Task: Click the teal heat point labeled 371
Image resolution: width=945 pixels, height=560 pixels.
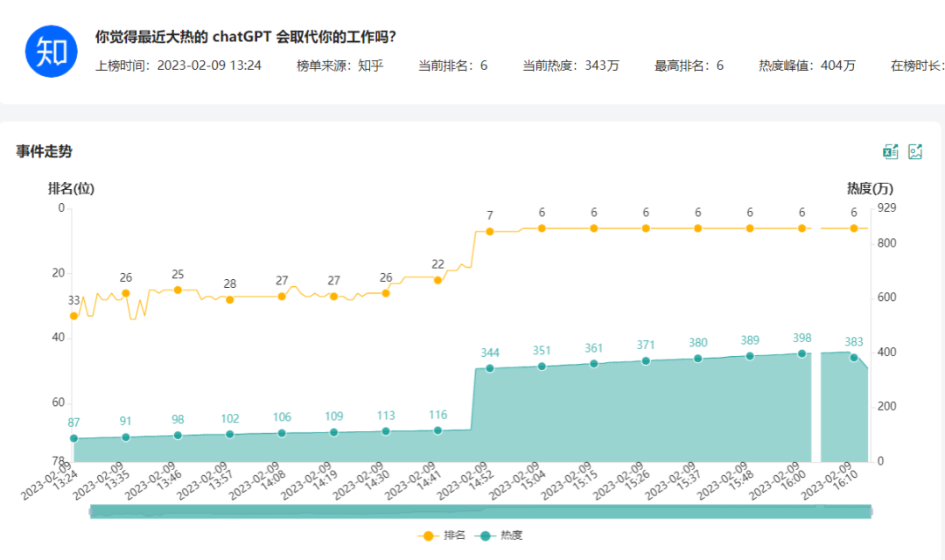Action: (646, 360)
